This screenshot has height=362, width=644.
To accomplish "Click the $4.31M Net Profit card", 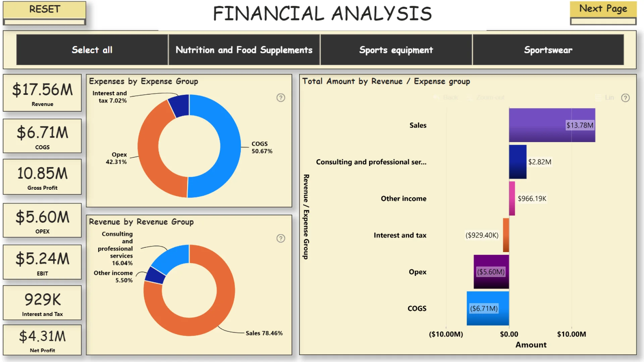I will (42, 340).
